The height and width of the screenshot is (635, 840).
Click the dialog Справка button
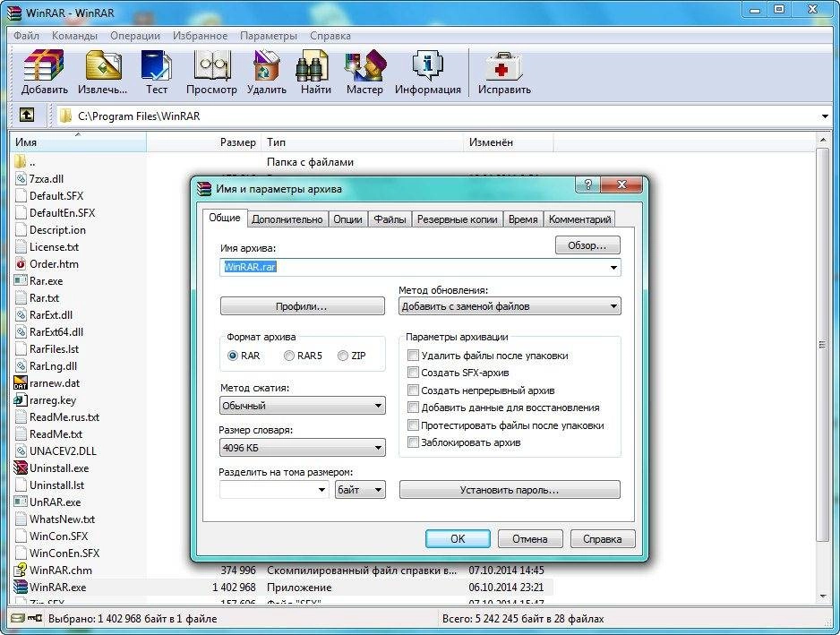602,538
